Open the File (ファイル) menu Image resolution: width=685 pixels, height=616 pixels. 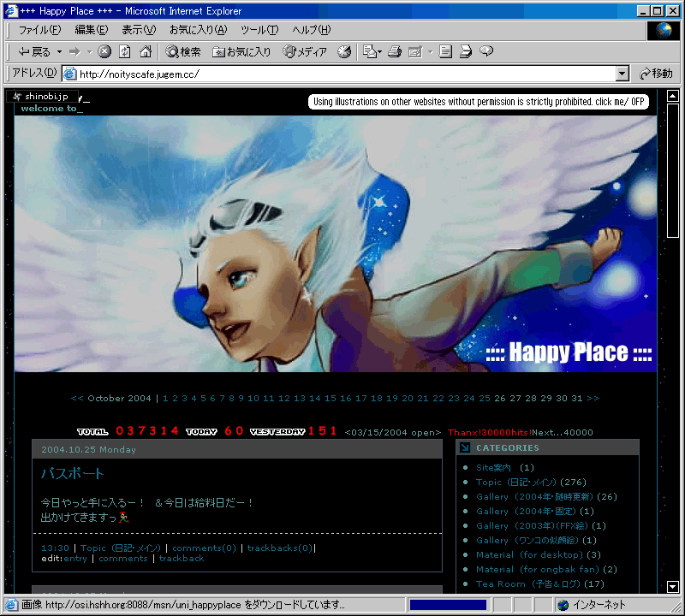39,30
